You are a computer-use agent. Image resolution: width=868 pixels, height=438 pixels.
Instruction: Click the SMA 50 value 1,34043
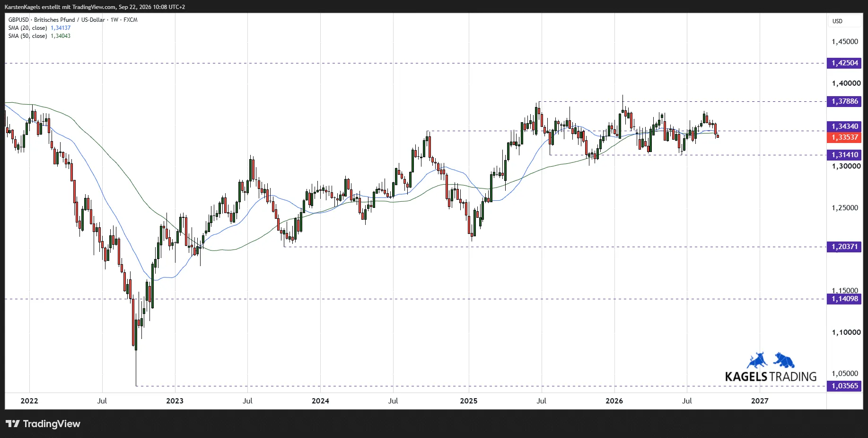pos(61,36)
